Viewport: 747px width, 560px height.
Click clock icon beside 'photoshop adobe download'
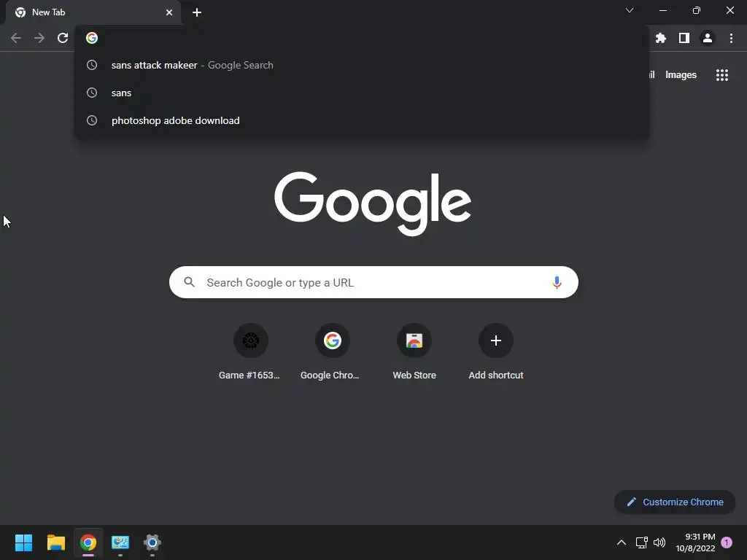(x=92, y=120)
